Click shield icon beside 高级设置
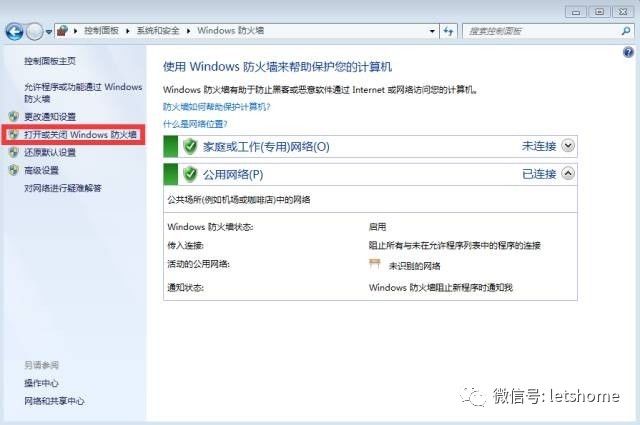The height and width of the screenshot is (425, 640). click(13, 170)
